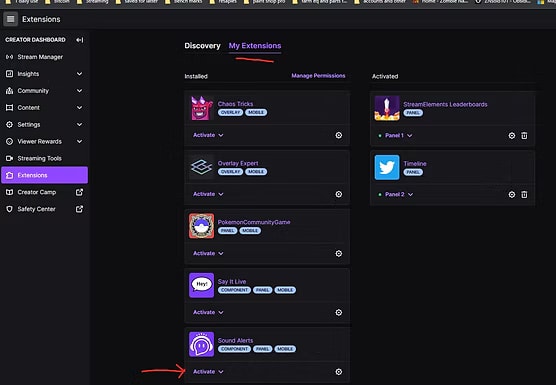The width and height of the screenshot is (556, 385).
Task: Open Overlay Expert settings gear
Action: [x=339, y=194]
